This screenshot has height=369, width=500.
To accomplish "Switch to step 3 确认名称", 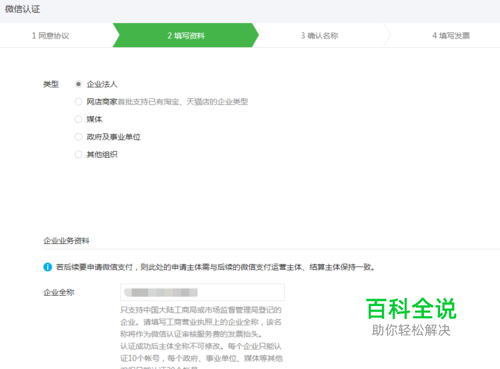I will pyautogui.click(x=319, y=36).
